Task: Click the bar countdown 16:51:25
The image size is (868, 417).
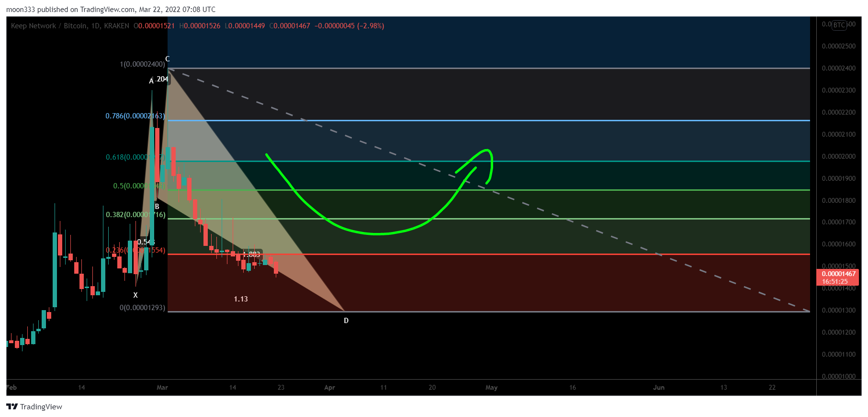Action: pos(834,282)
